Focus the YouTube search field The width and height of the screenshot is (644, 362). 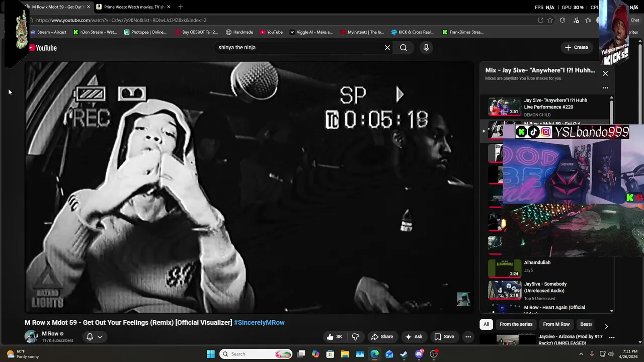[x=299, y=47]
